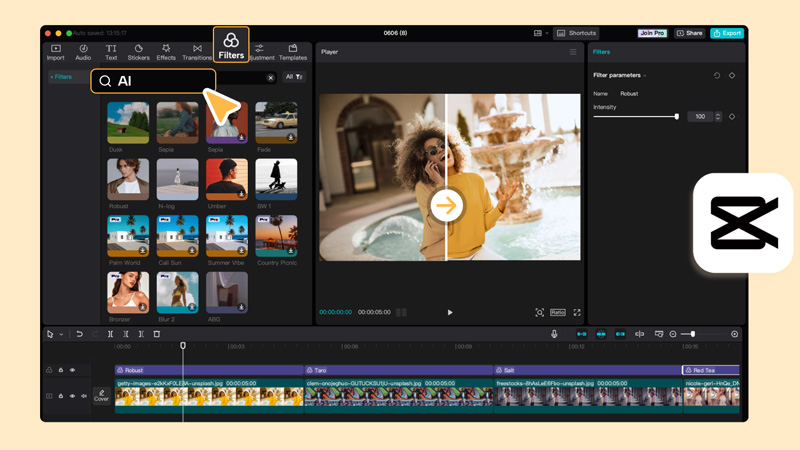Screen dimensions: 800x450
Task: Collapse the Filter parameters section
Action: click(645, 76)
